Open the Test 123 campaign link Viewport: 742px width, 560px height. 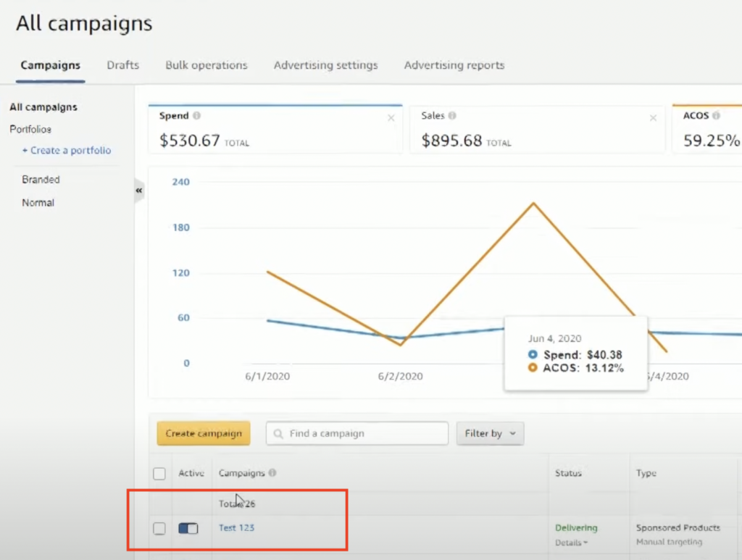point(236,528)
